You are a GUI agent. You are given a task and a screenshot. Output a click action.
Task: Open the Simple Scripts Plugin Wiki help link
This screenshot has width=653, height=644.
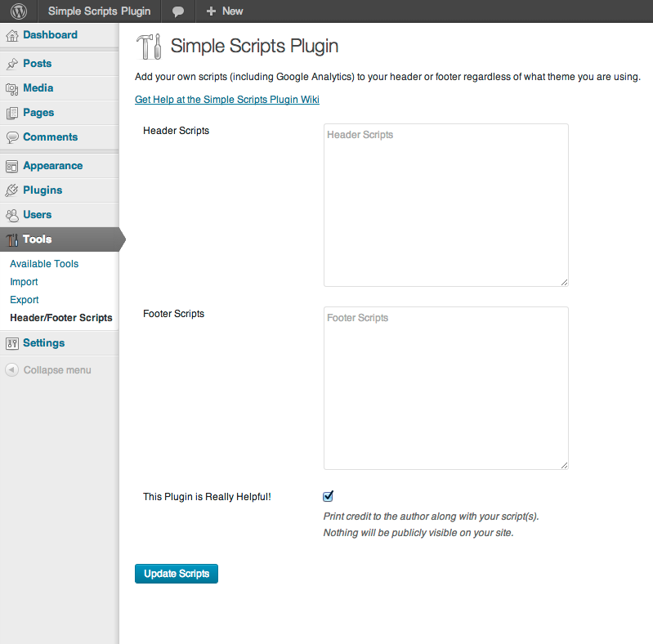227,100
